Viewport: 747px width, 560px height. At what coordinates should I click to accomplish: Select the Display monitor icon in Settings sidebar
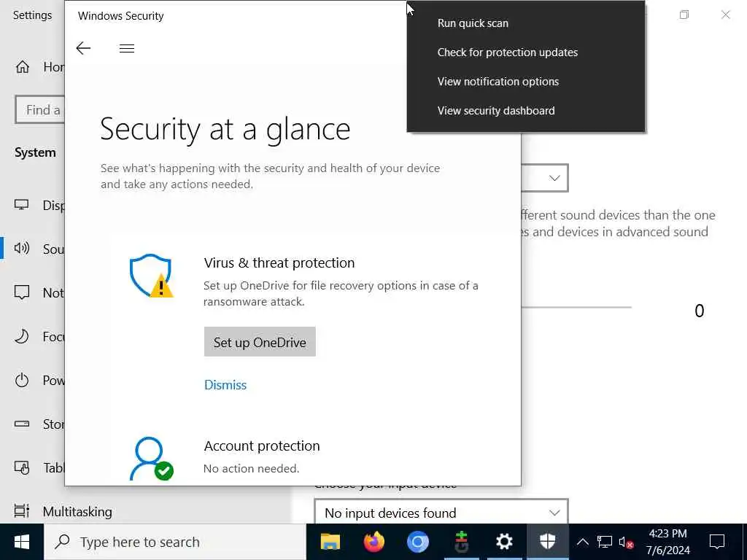click(21, 205)
